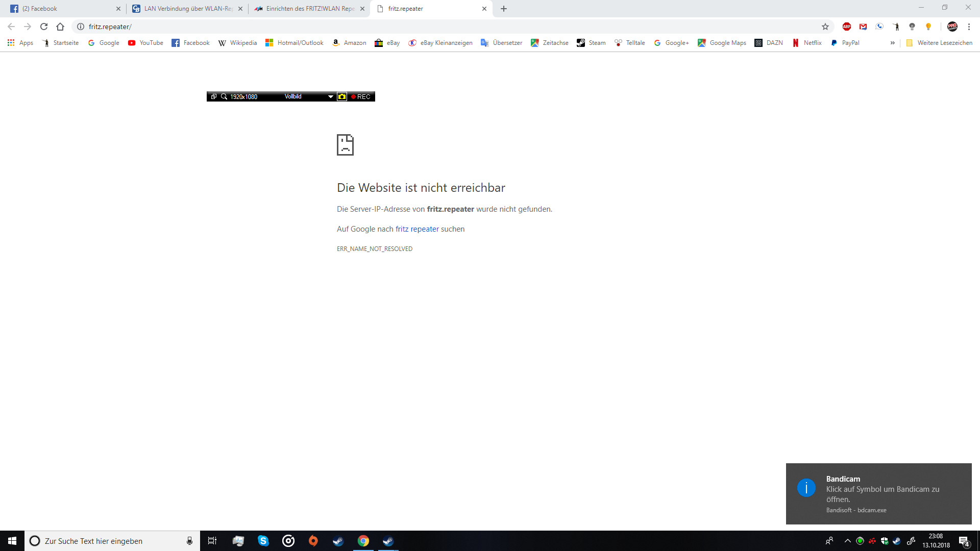Open the Chrome three-dot menu

pyautogui.click(x=969, y=27)
